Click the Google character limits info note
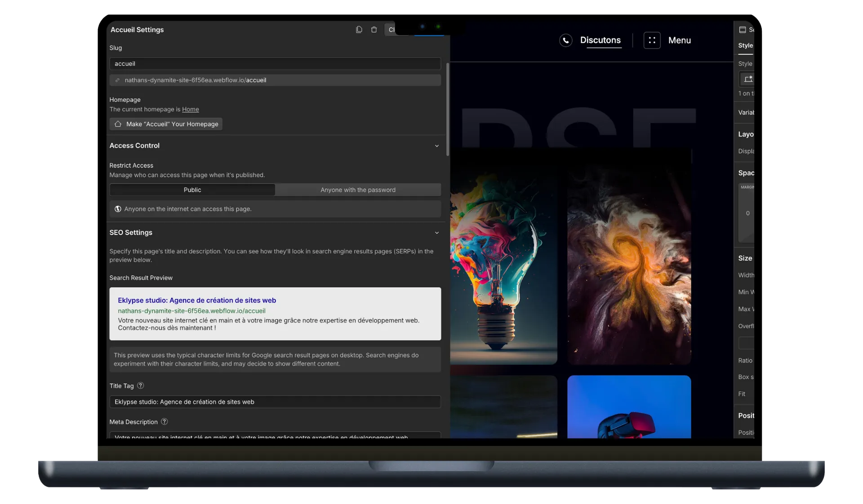 point(275,359)
